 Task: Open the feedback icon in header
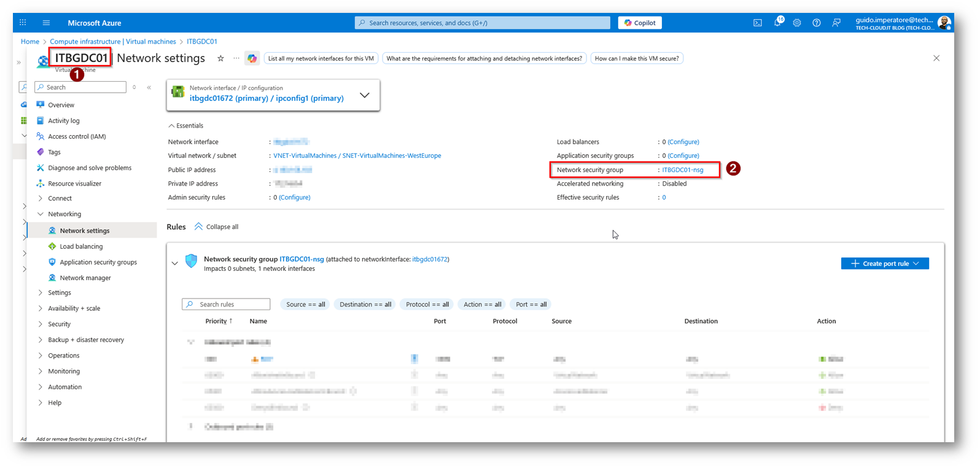[x=836, y=23]
